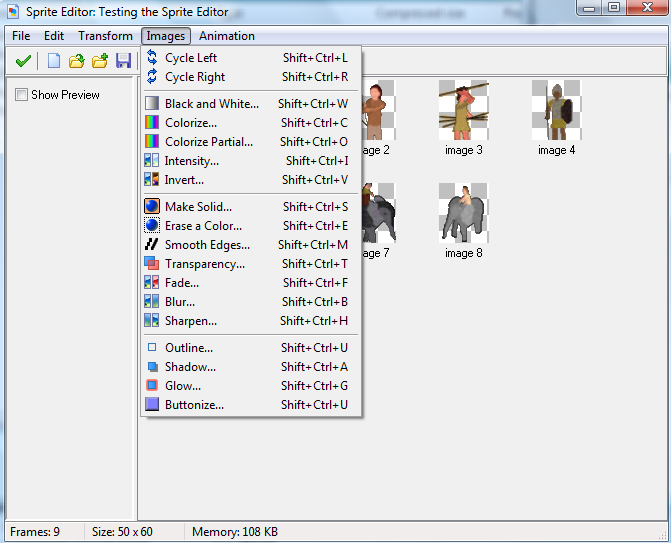Select the partly hidden image 7 thumbnail
The width and height of the screenshot is (671, 543).
tap(379, 213)
